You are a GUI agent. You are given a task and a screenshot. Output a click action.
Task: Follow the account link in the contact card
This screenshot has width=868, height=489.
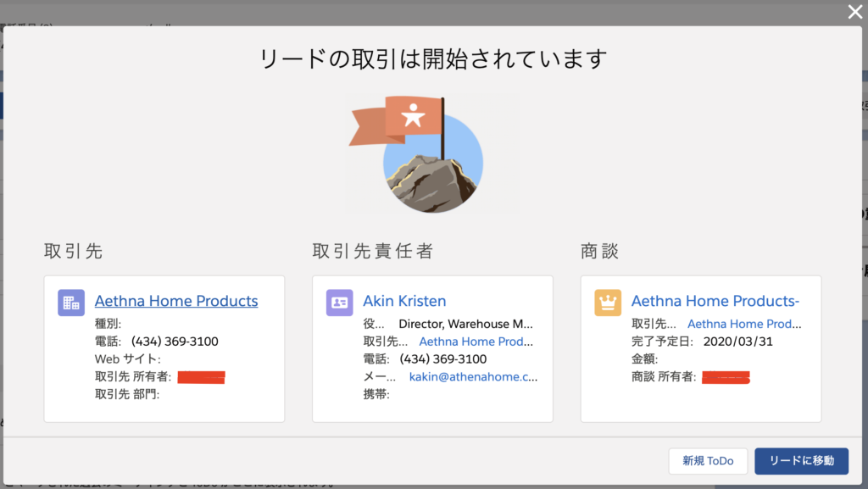click(x=476, y=342)
